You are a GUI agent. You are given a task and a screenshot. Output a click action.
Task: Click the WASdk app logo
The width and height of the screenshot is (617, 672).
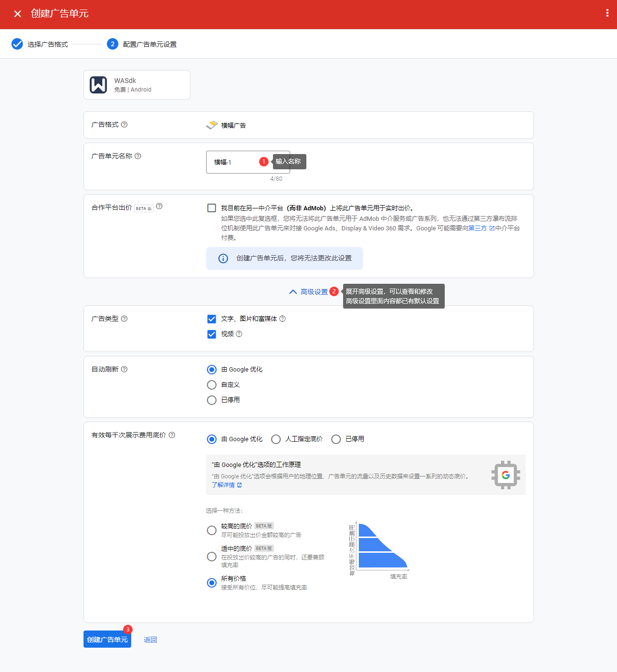98,85
